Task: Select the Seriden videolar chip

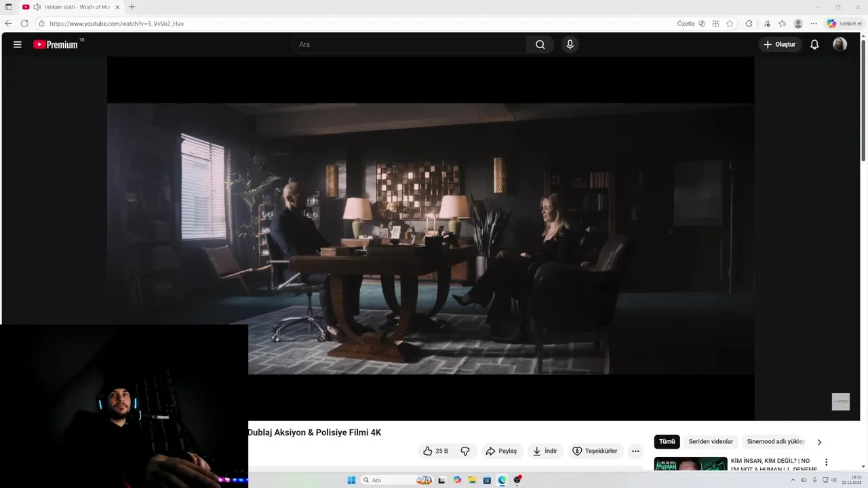Action: [x=711, y=442]
